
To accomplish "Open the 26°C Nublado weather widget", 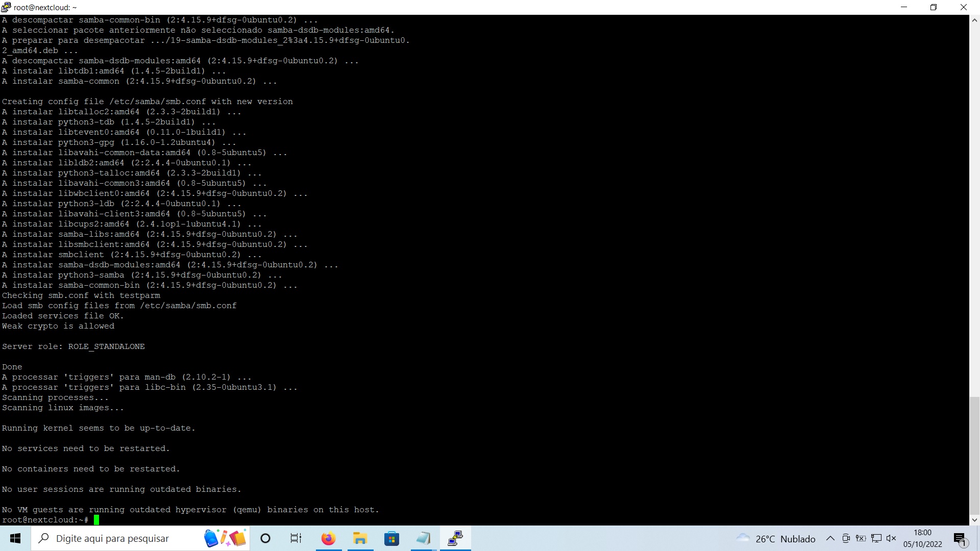I will (776, 538).
